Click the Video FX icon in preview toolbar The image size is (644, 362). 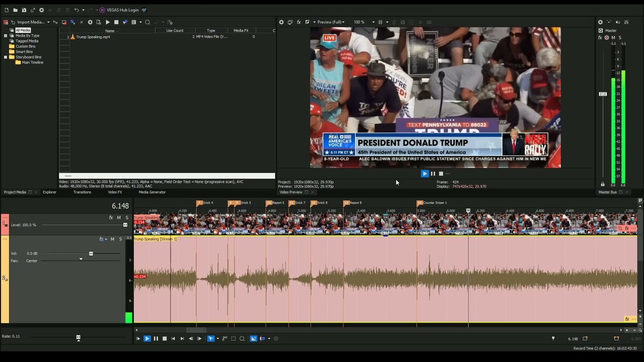[x=298, y=22]
